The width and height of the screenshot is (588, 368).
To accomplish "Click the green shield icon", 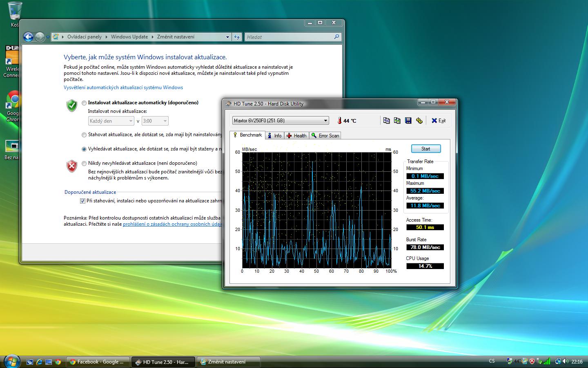I will click(x=72, y=105).
